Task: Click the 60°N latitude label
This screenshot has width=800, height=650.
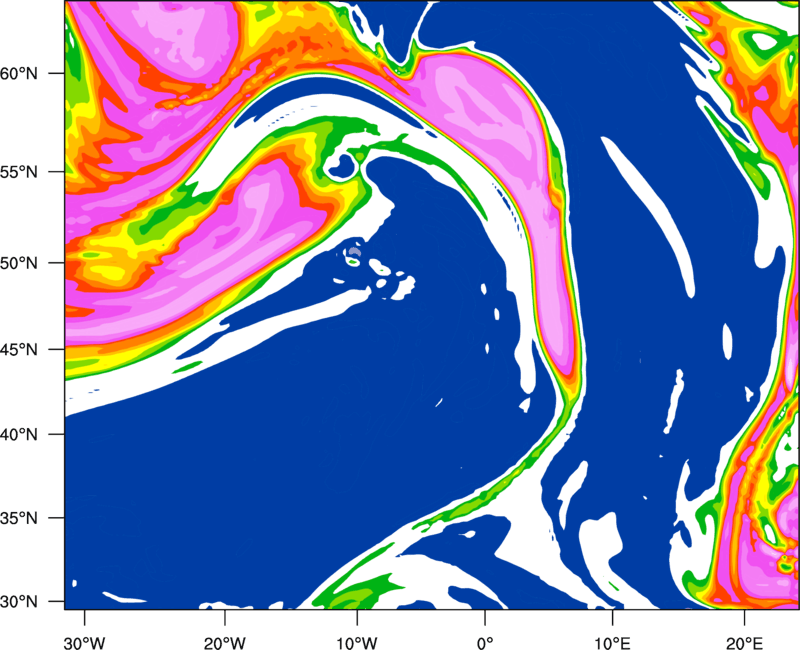Action: (x=19, y=73)
